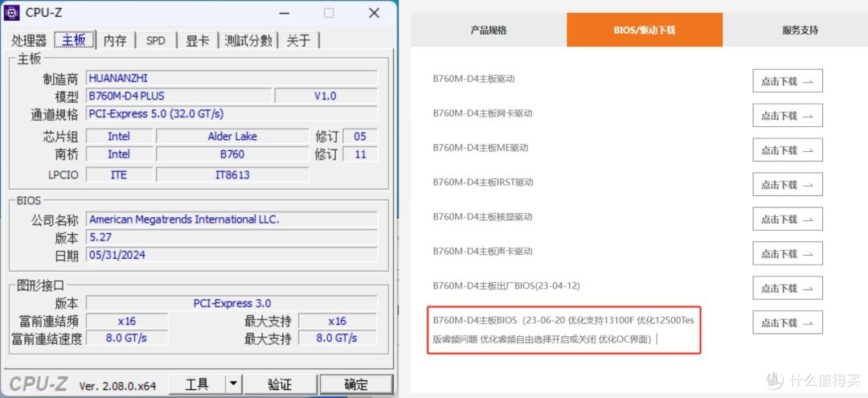The width and height of the screenshot is (868, 398).
Task: Open the 測試分數 tab
Action: pyautogui.click(x=248, y=40)
